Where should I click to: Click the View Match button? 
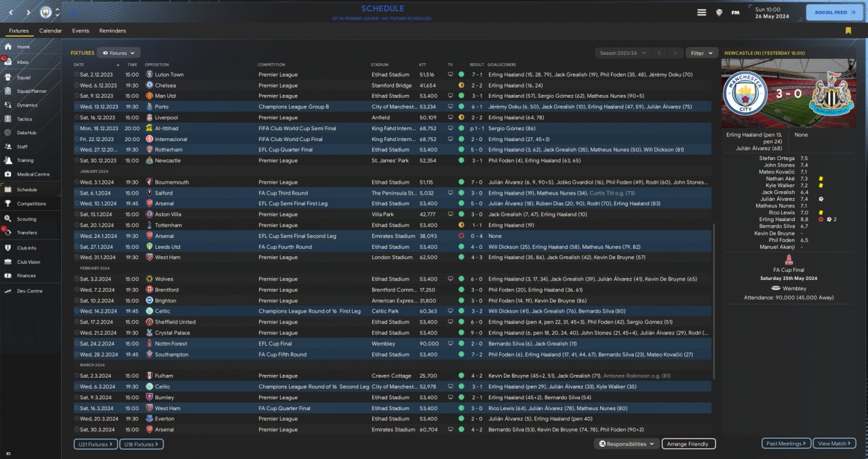point(834,443)
